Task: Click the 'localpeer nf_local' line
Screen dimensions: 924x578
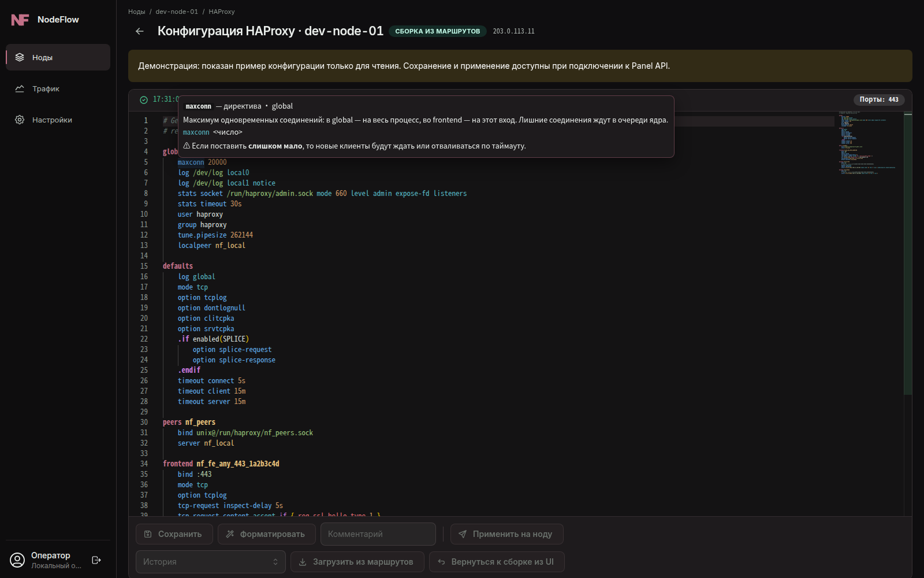Action: click(x=211, y=246)
